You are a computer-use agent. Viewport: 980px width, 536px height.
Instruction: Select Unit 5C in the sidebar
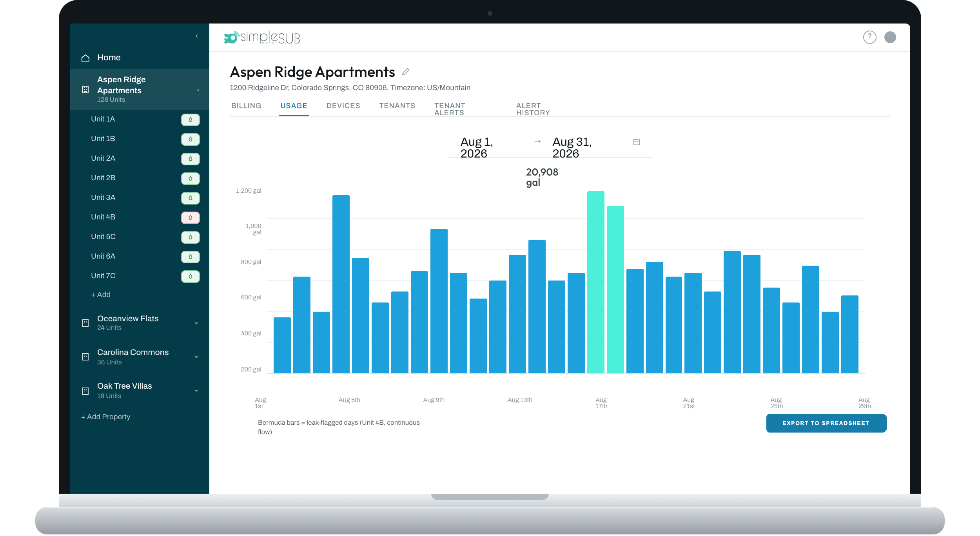(103, 237)
